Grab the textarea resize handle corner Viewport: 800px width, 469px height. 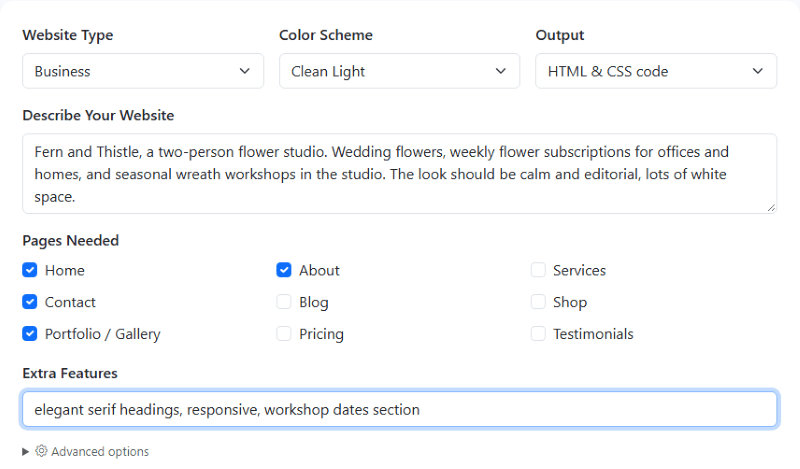pyautogui.click(x=771, y=207)
